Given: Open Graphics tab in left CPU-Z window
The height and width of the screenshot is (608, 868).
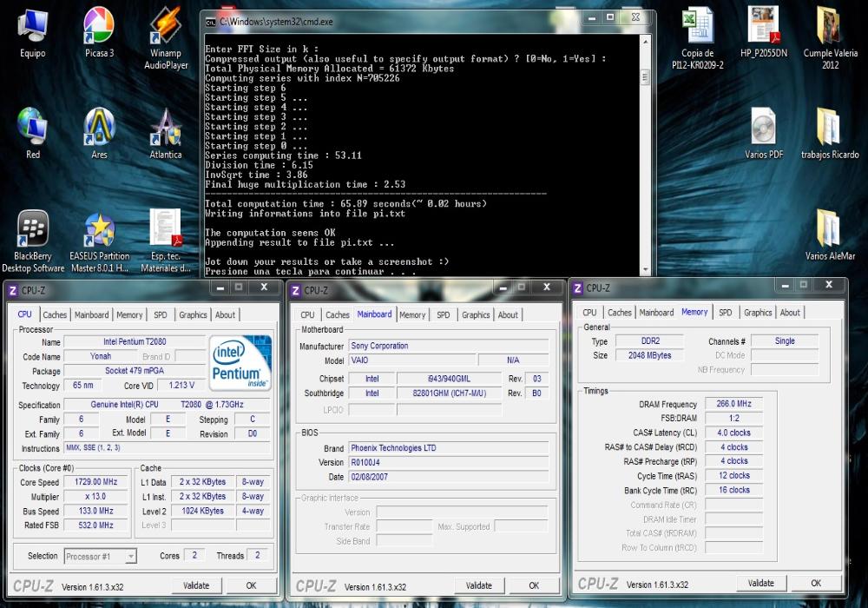Looking at the screenshot, I should click(x=193, y=314).
